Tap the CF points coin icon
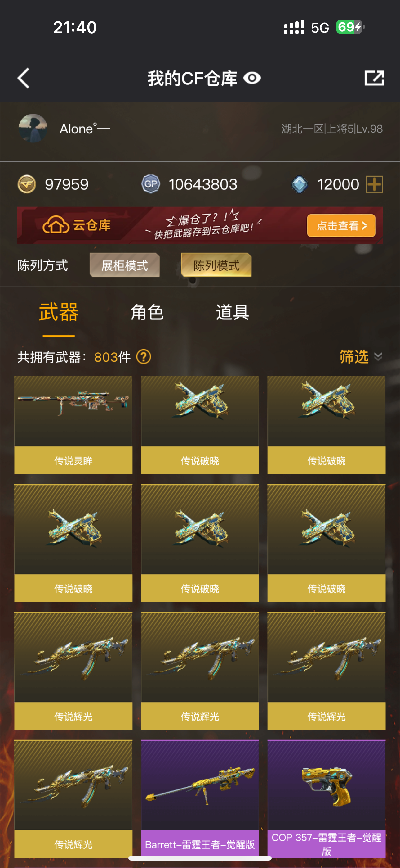 coord(27,184)
